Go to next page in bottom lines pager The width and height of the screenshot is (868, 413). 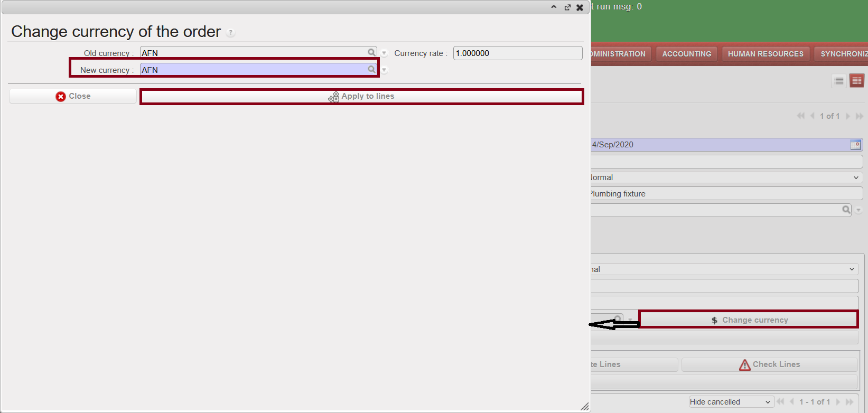click(838, 402)
